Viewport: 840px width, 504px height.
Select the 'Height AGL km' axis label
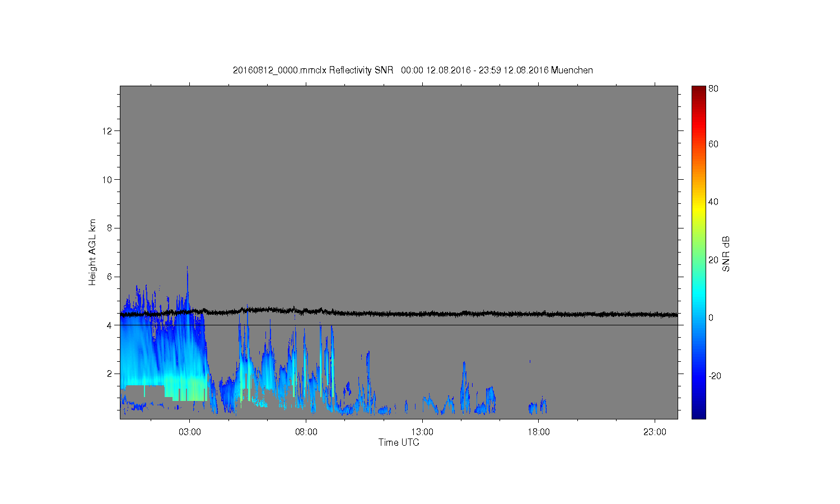pyautogui.click(x=92, y=252)
